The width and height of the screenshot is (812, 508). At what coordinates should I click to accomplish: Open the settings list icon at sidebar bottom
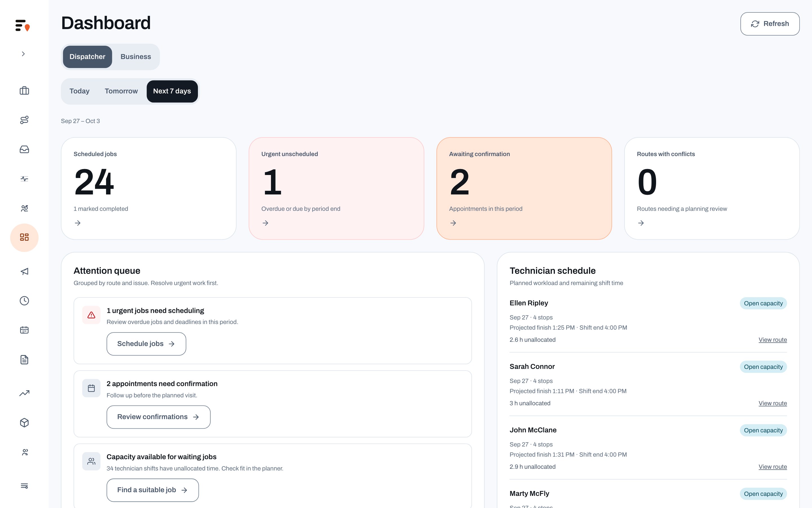[x=24, y=486]
